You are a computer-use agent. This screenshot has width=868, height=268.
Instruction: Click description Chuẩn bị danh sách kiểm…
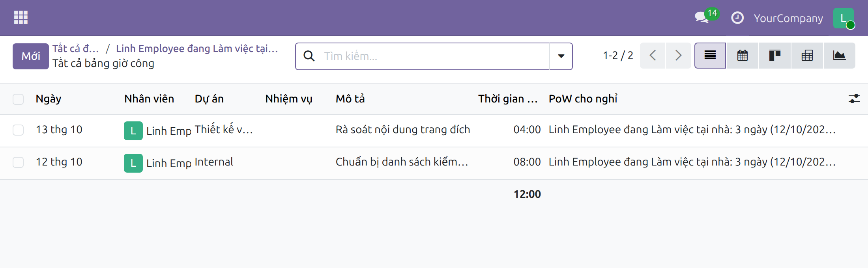point(402,162)
